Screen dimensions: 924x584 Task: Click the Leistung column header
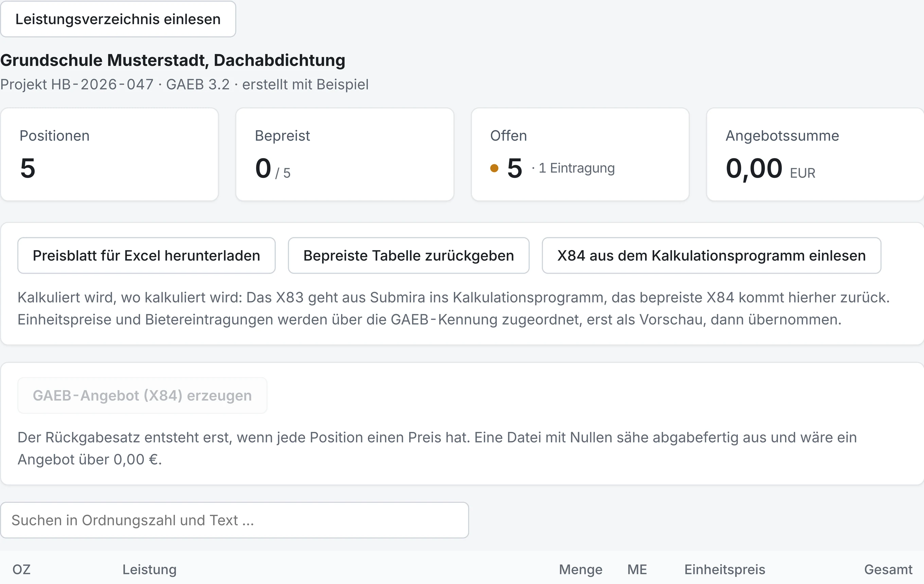[x=149, y=569]
